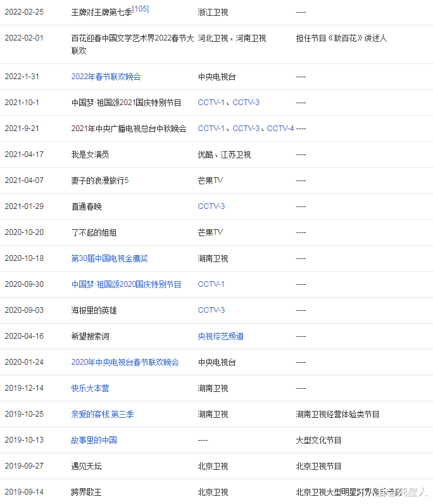Select 中央电视台 in the 2020-01-24 row
This screenshot has height=504, width=433.
[x=216, y=362]
